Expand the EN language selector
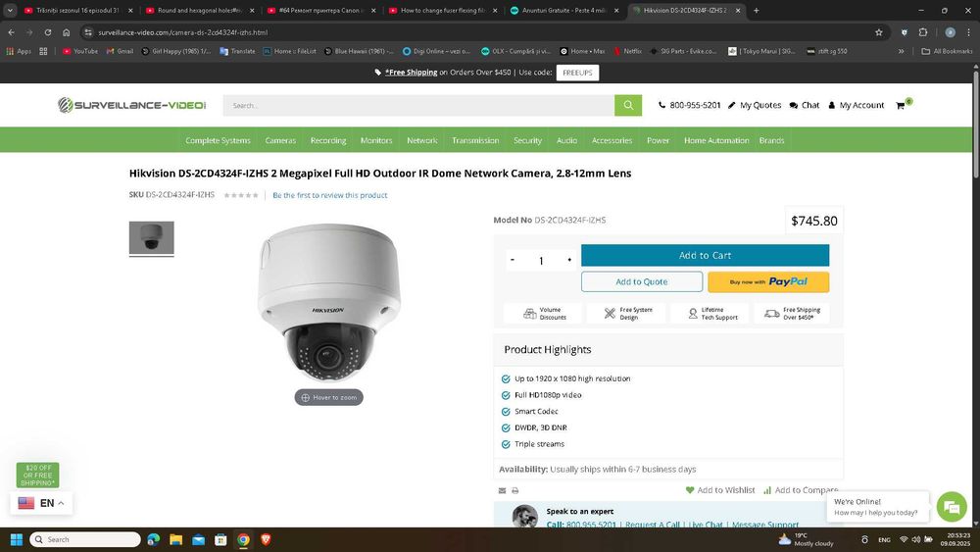Screen dimensions: 980x552 (41, 503)
